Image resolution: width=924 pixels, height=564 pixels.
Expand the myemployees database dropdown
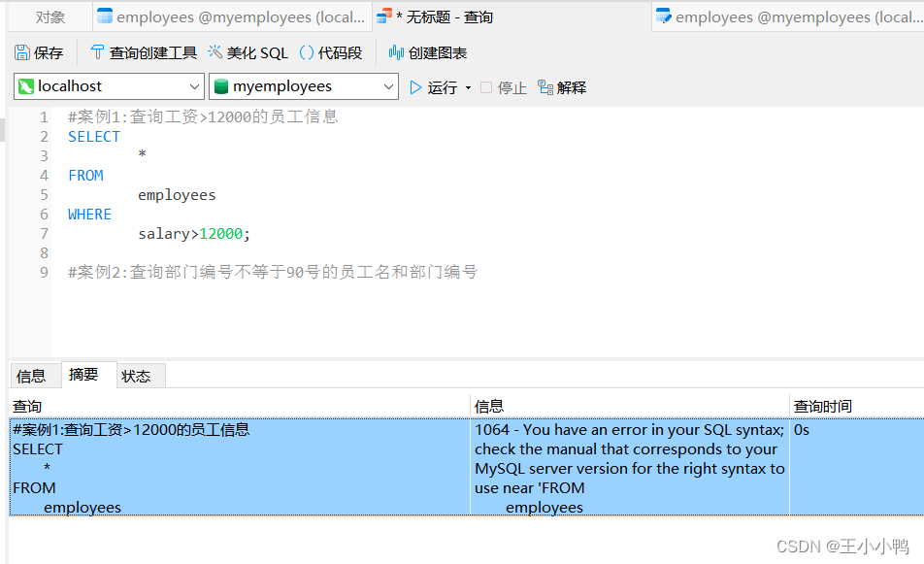click(x=388, y=86)
